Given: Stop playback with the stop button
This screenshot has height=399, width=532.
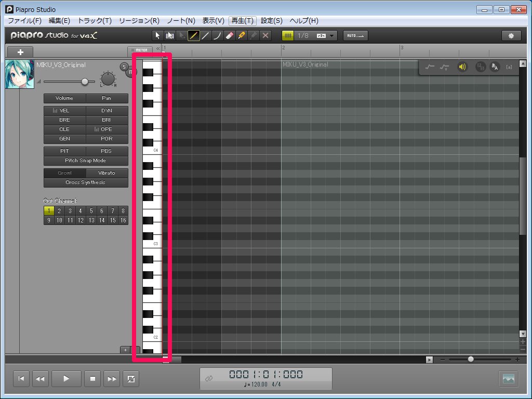Looking at the screenshot, I should click(x=92, y=379).
